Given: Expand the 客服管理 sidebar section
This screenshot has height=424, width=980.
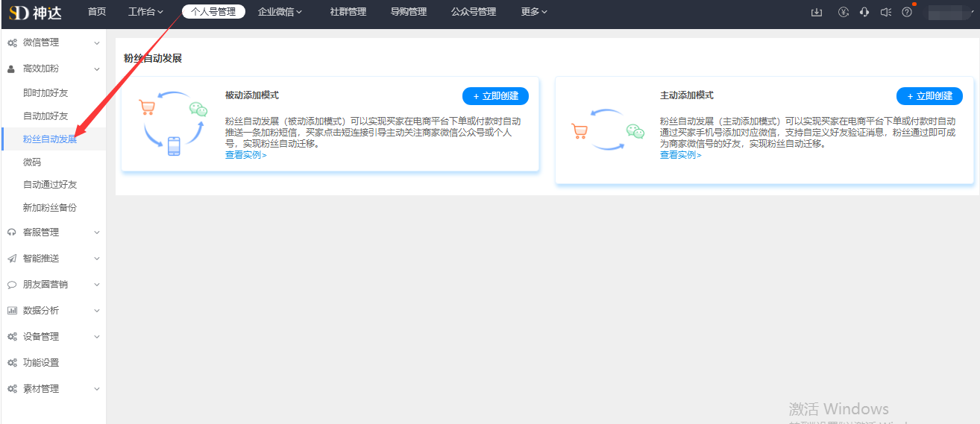Looking at the screenshot, I should [x=52, y=232].
